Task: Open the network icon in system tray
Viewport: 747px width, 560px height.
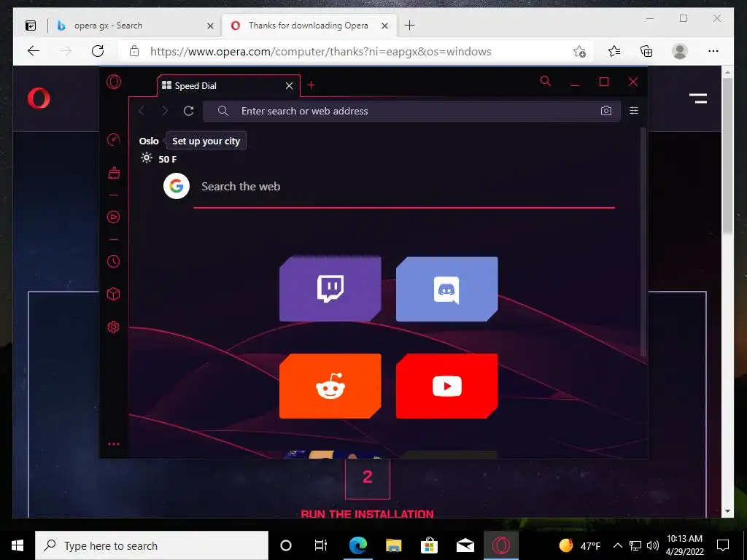Action: 635,545
